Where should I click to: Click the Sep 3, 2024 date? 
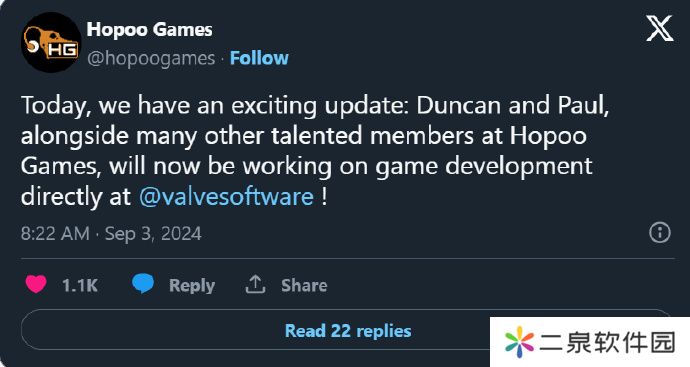153,233
